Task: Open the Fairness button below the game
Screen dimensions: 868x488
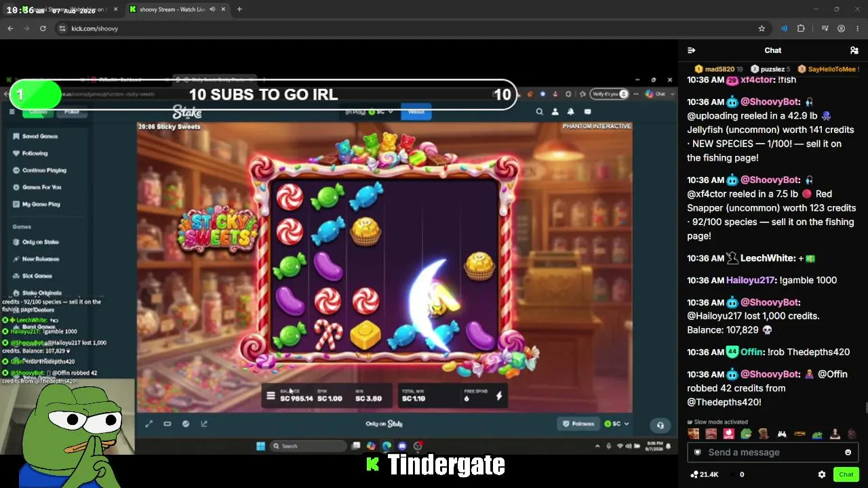Action: (578, 424)
